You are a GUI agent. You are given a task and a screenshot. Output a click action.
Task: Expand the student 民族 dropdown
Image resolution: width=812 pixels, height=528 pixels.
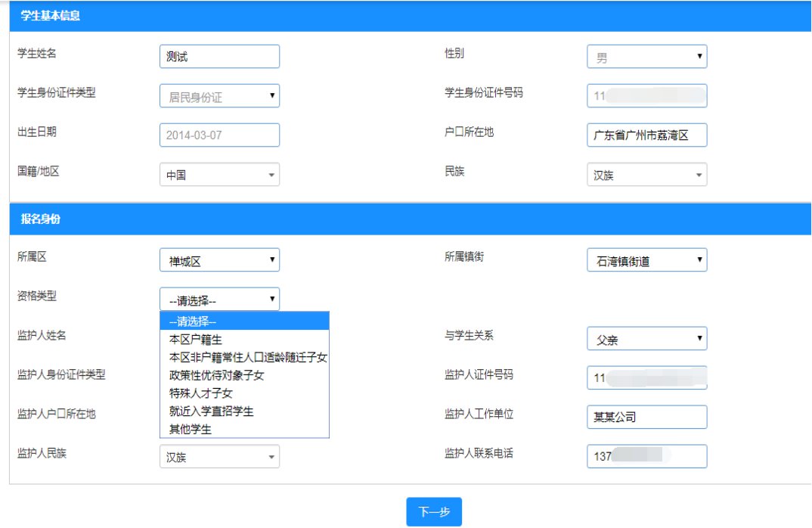(646, 175)
